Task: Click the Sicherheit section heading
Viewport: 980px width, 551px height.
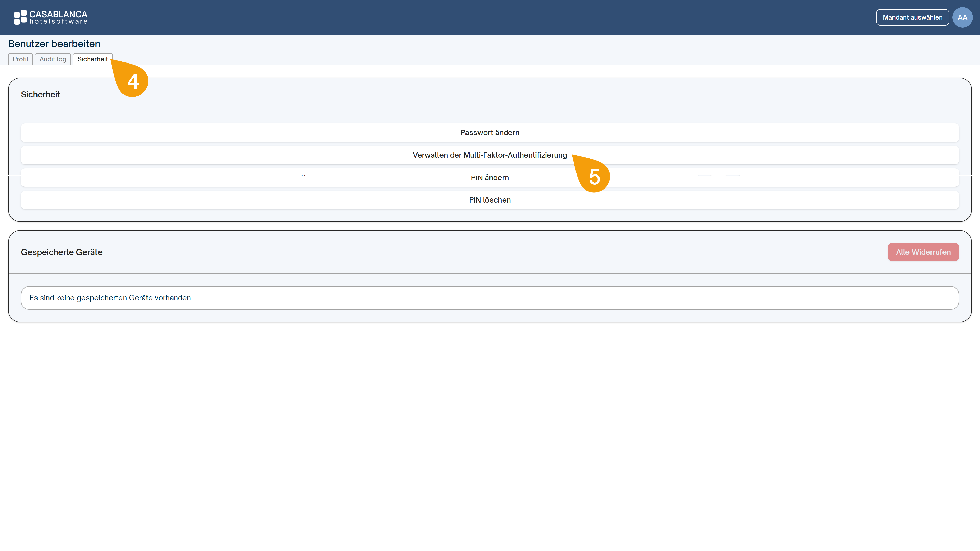Action: [40, 95]
